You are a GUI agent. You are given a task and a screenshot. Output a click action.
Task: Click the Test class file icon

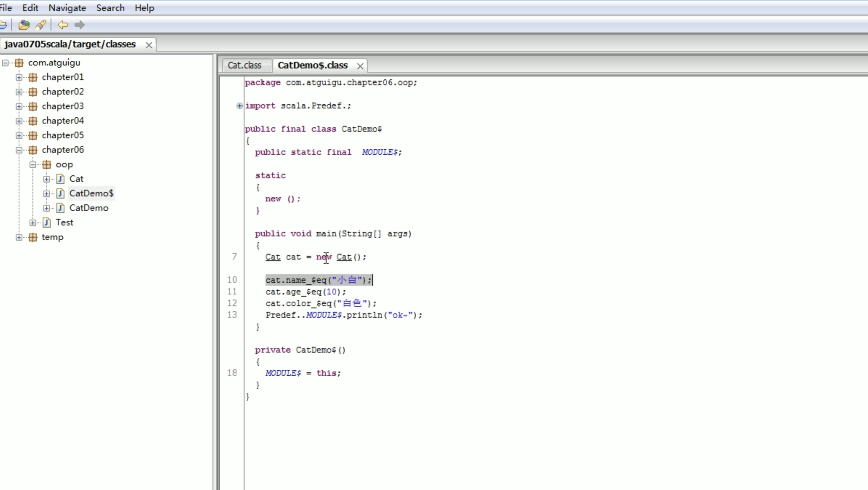pos(47,223)
